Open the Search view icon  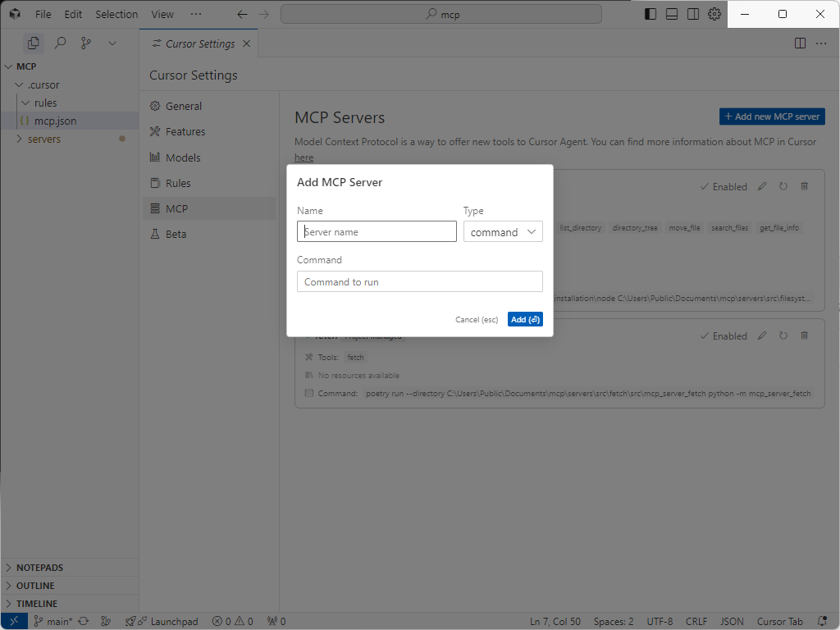click(x=60, y=43)
